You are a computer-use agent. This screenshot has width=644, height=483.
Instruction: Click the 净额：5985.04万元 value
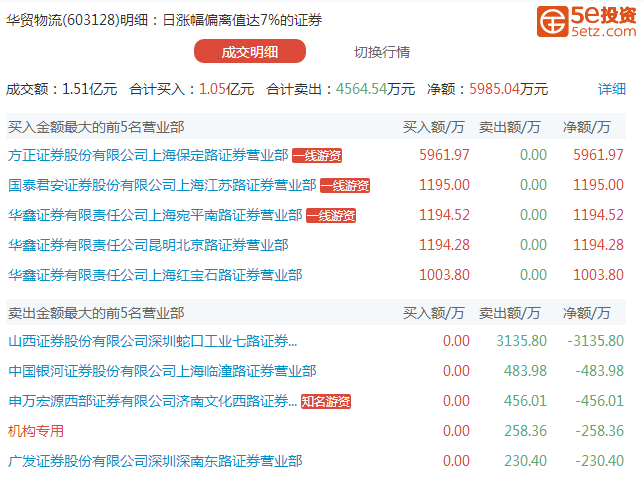coord(488,89)
